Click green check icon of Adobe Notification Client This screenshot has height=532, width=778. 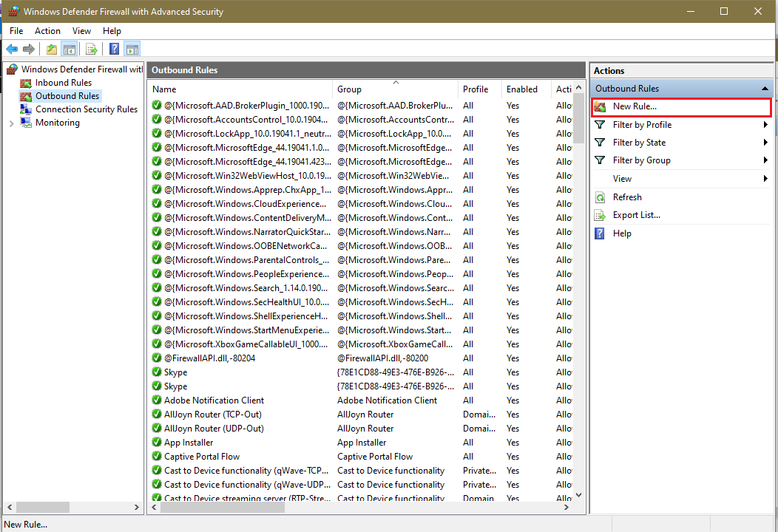pos(157,400)
